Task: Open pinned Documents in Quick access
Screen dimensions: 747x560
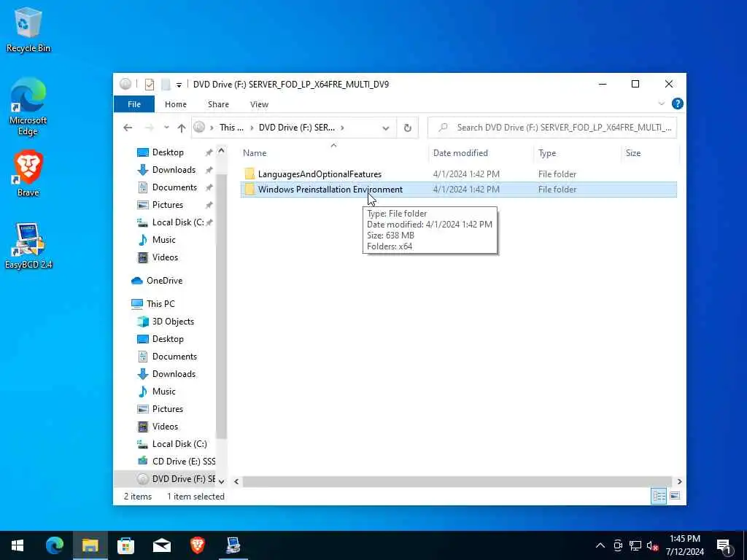Action: [174, 187]
